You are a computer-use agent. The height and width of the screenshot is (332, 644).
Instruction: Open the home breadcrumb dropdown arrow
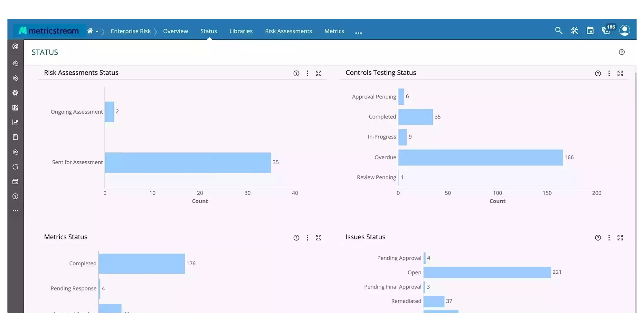click(98, 31)
